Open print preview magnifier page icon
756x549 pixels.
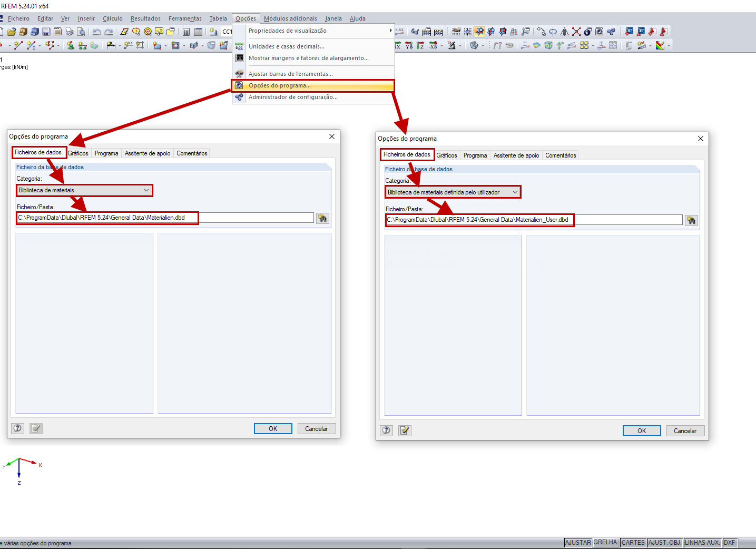coord(81,32)
